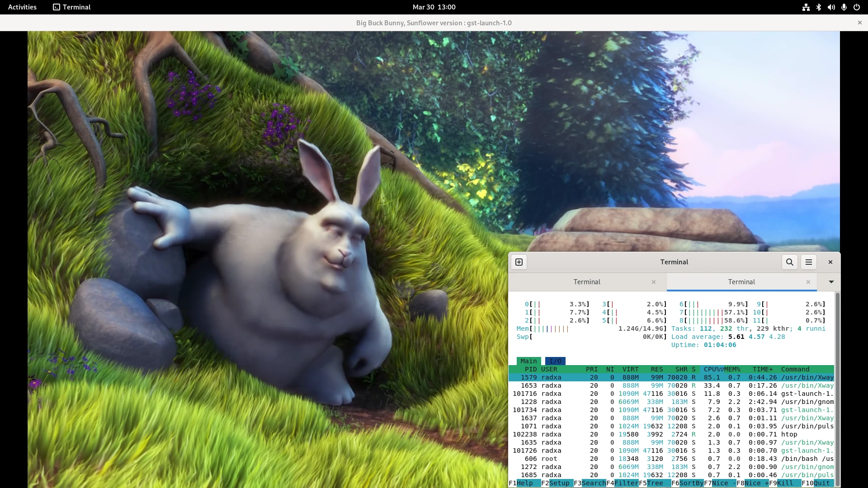The height and width of the screenshot is (488, 868).
Task: Click F2 Setup in htop footer
Action: pos(557,483)
